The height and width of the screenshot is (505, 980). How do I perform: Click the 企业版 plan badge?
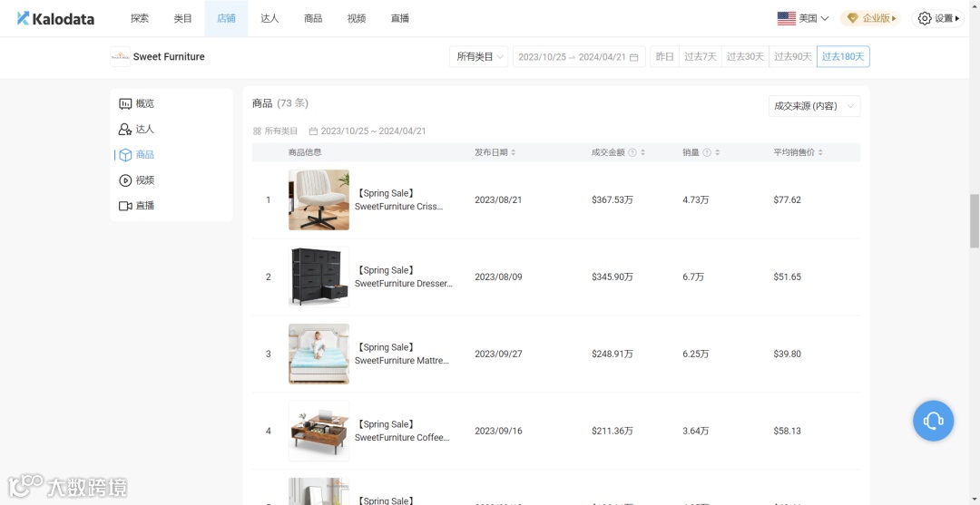pos(870,19)
